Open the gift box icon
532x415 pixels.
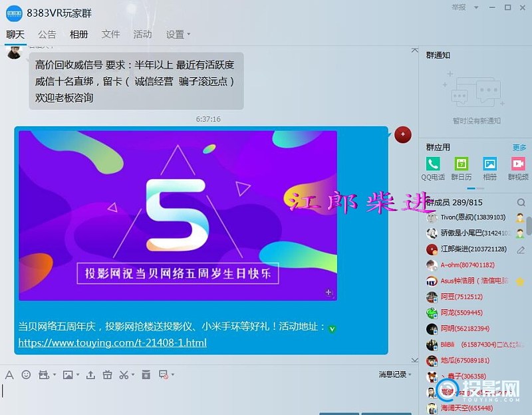[x=108, y=374]
